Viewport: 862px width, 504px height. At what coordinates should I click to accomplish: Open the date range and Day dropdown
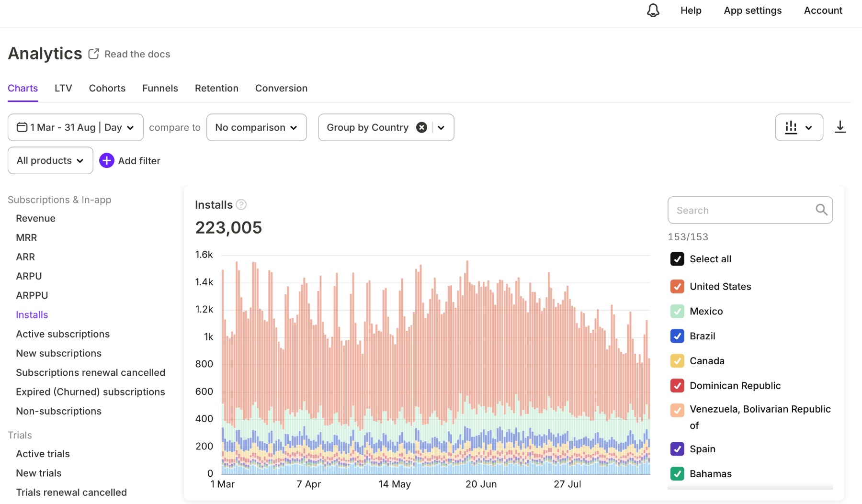tap(76, 127)
